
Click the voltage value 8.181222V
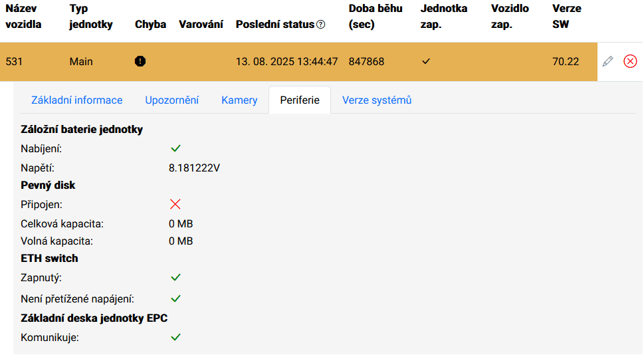(194, 168)
